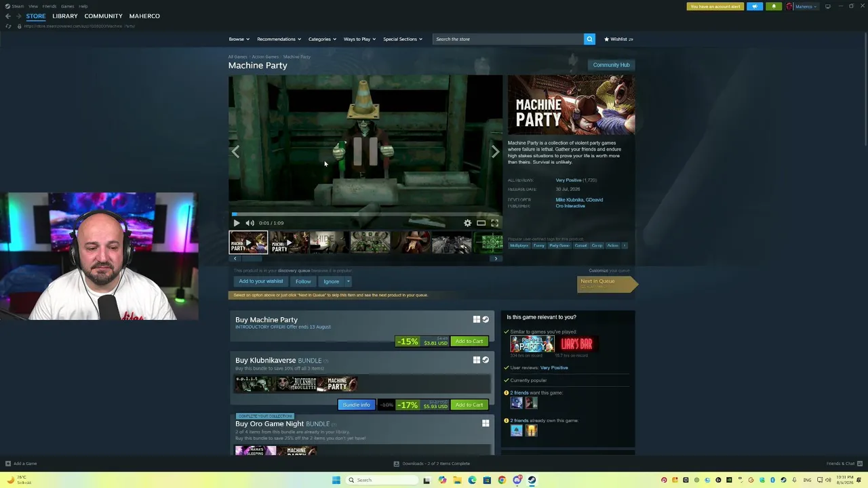Click the Add a Game plus icon

pyautogui.click(x=8, y=464)
